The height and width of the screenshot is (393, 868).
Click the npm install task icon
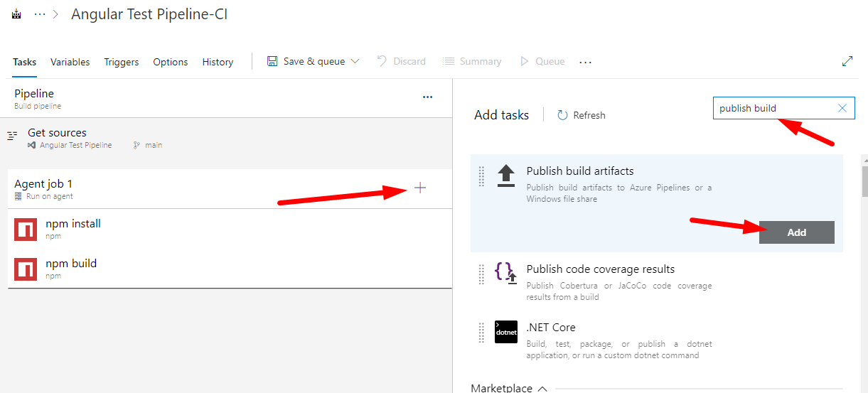click(x=26, y=230)
